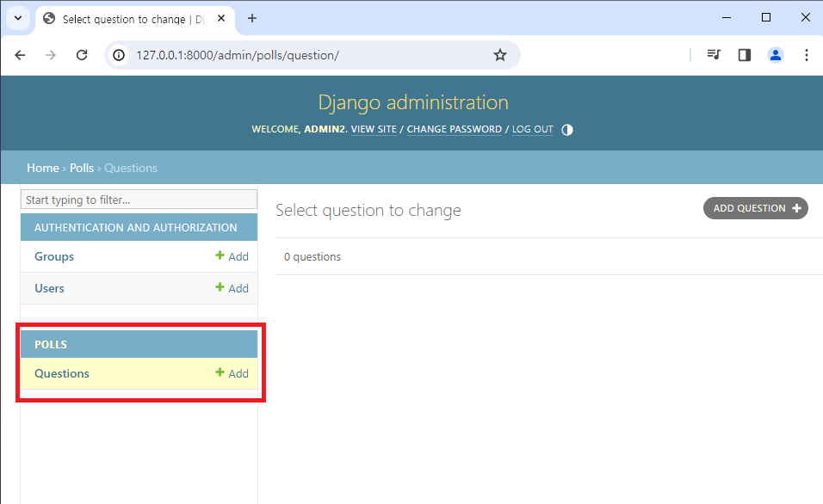The height and width of the screenshot is (504, 823).
Task: Click the browser forward arrow
Action: click(x=51, y=55)
